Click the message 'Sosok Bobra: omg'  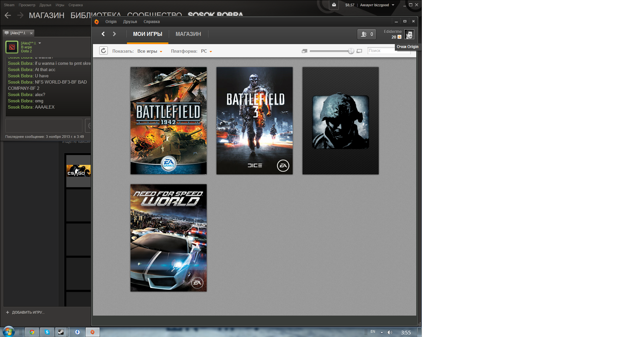26,101
